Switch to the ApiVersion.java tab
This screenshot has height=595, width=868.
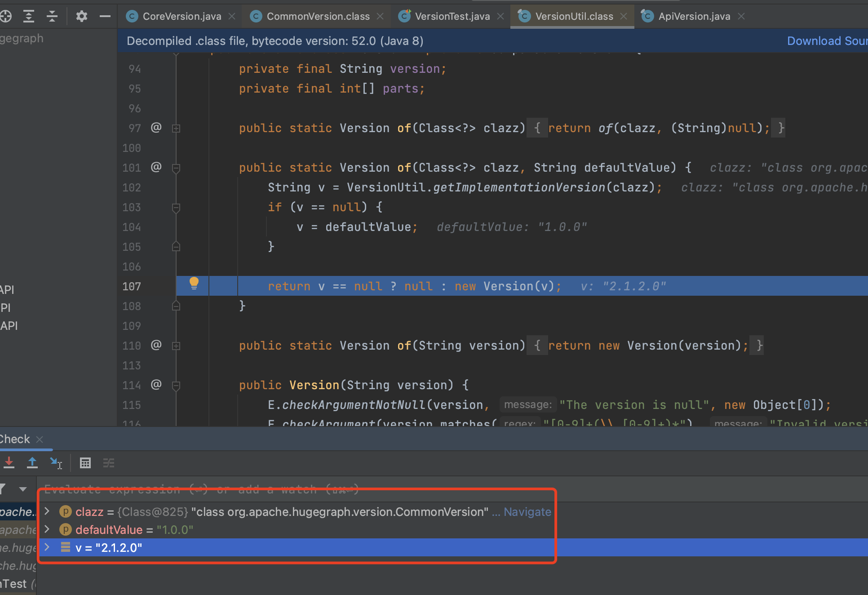tap(694, 17)
